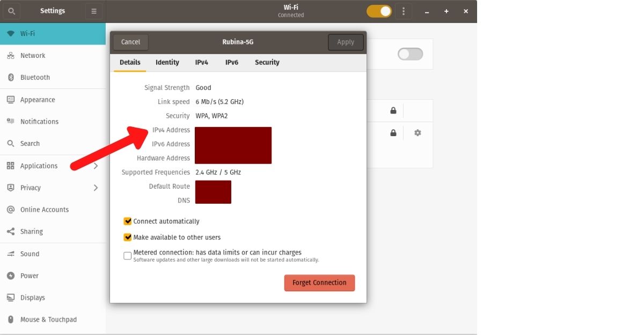644x335 pixels.
Task: Switch to the IPv6 tab
Action: (232, 63)
